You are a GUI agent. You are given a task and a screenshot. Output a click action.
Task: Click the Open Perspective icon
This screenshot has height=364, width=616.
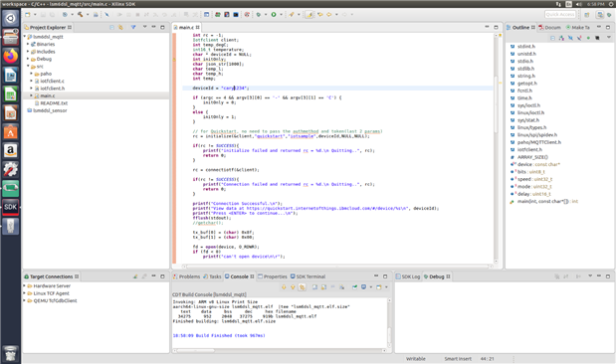pyautogui.click(x=587, y=15)
